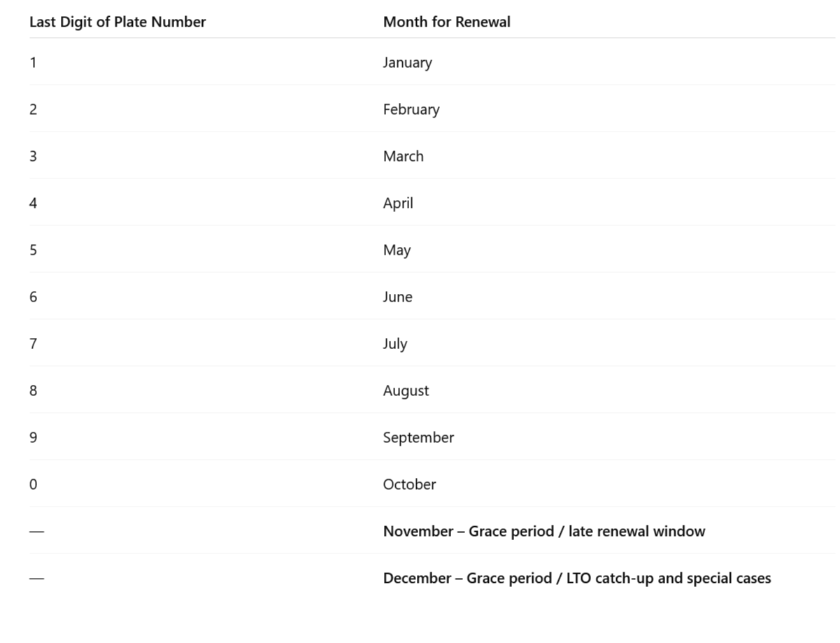Viewport: 840px width, 643px height.
Task: Click the October renewal month cell
Action: tap(409, 484)
